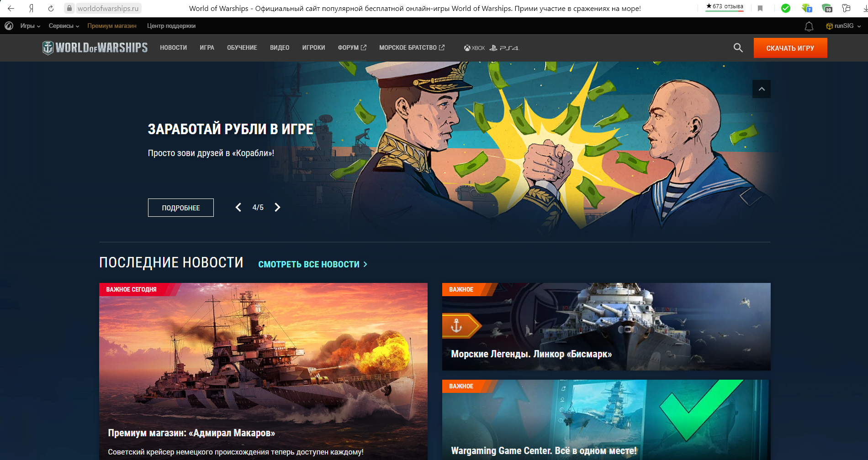Image resolution: width=868 pixels, height=460 pixels.
Task: Bookmark the page with the bookmark icon
Action: 760,8
